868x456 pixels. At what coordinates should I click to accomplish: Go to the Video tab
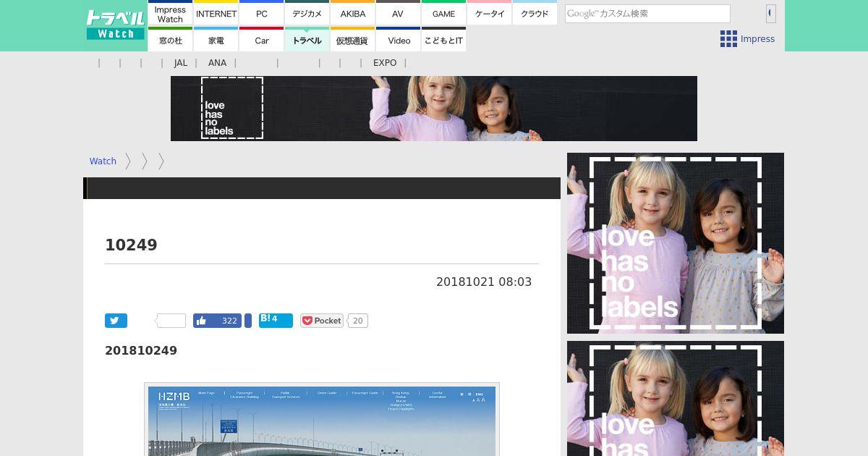(x=398, y=40)
